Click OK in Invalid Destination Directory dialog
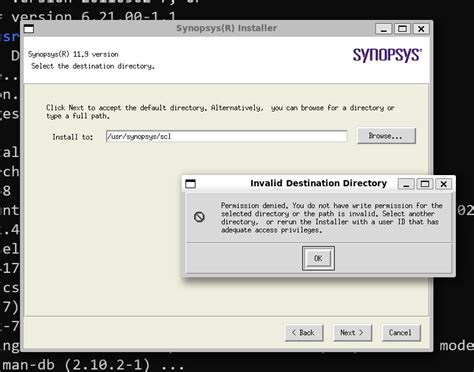 coord(318,258)
